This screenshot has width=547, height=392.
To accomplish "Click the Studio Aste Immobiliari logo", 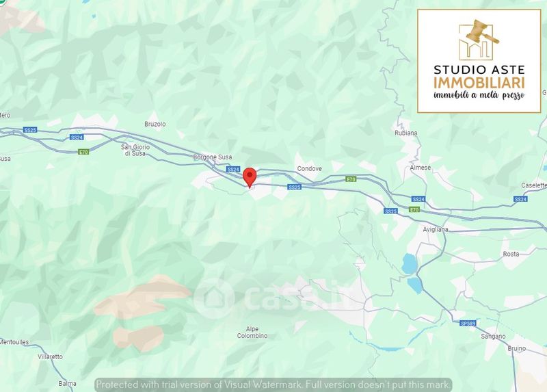I will pyautogui.click(x=479, y=61).
